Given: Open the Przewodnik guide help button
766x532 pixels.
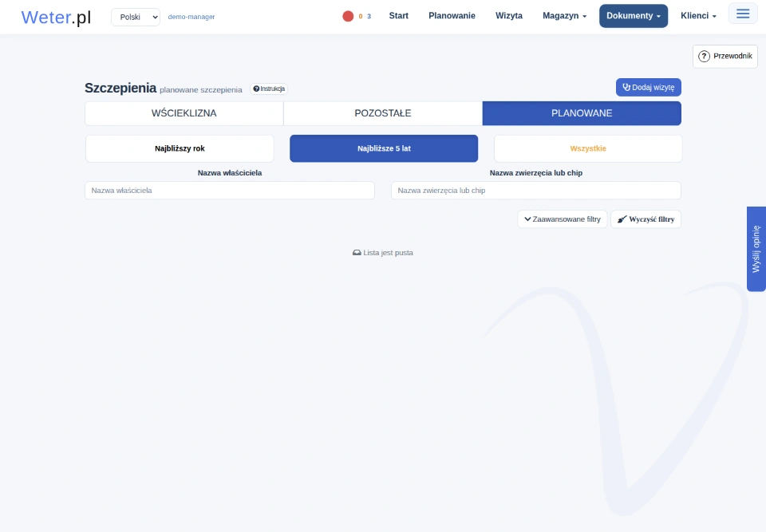Looking at the screenshot, I should (725, 56).
